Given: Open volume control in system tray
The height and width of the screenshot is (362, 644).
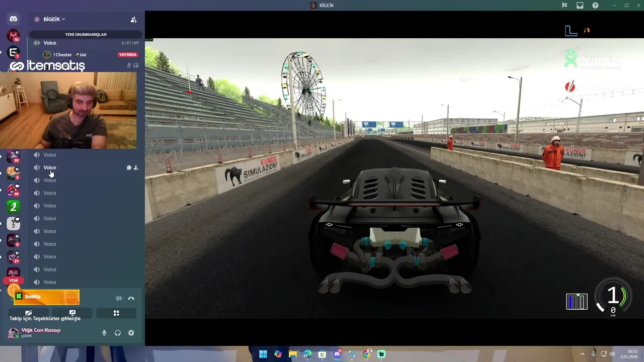Looking at the screenshot, I should [612, 354].
